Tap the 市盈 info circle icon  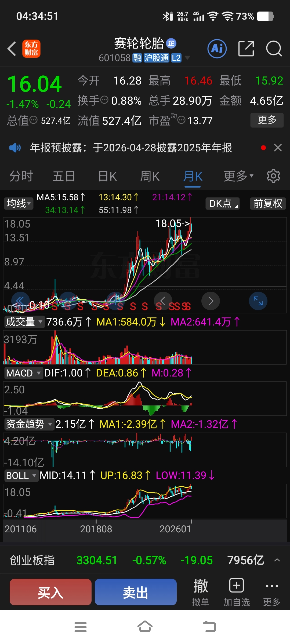tap(182, 120)
